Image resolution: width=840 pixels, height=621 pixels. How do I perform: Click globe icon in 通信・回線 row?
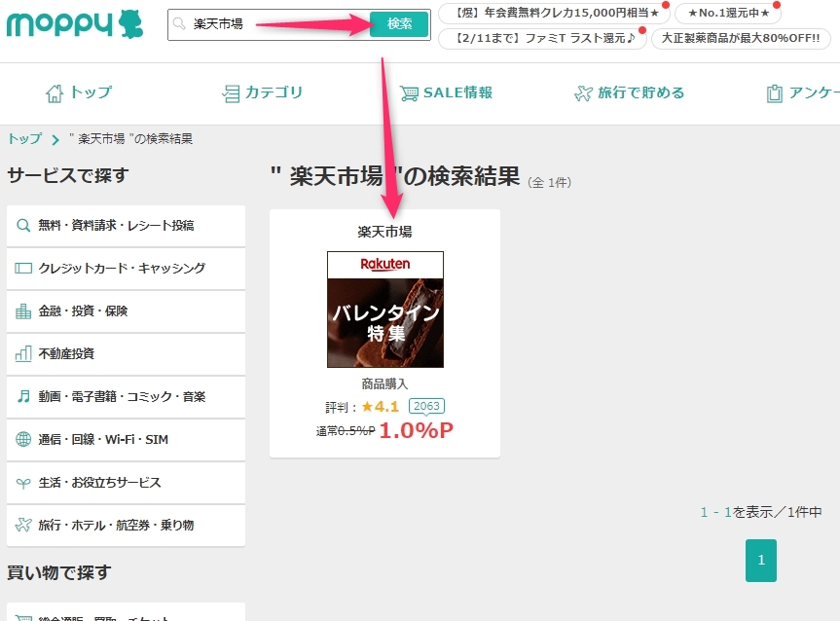23,439
